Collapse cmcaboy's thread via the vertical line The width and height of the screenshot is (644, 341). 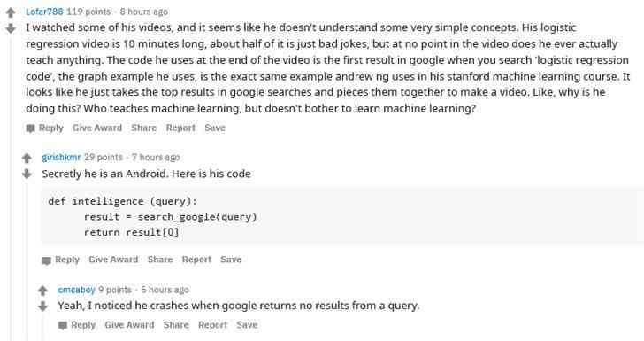43,329
